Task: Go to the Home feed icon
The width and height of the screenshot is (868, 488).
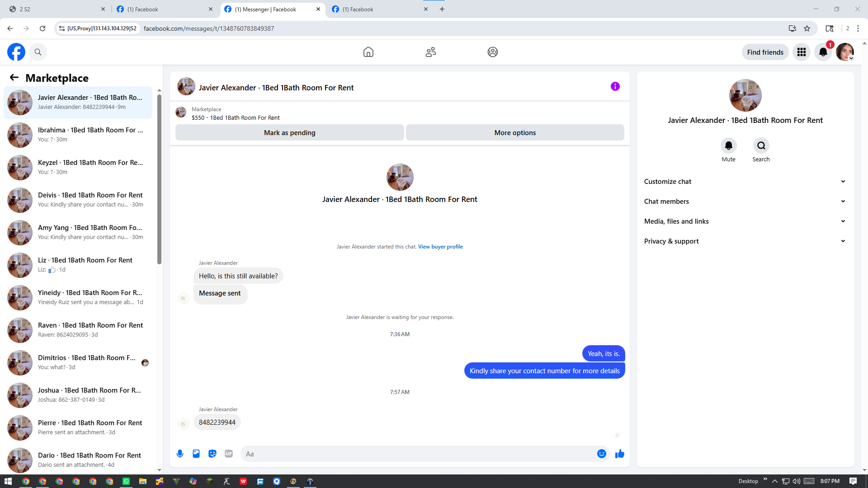Action: [x=368, y=52]
